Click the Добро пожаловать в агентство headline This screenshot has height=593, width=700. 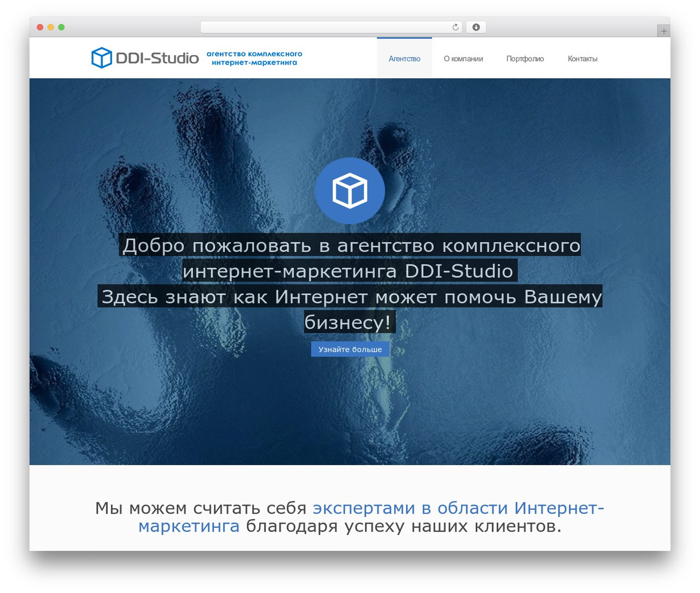[x=350, y=258]
